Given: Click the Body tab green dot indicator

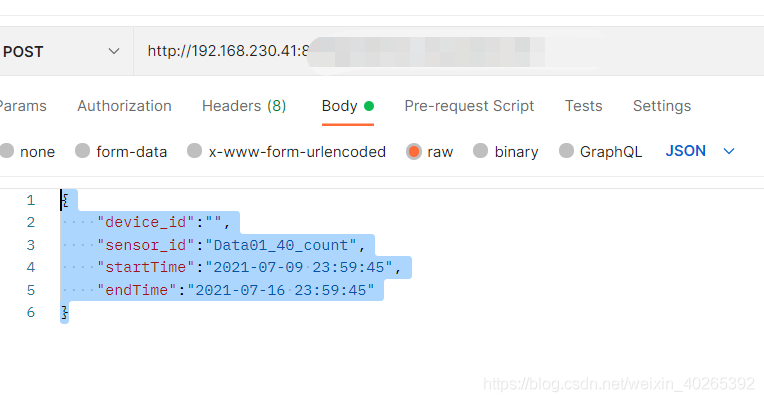Looking at the screenshot, I should (x=369, y=106).
